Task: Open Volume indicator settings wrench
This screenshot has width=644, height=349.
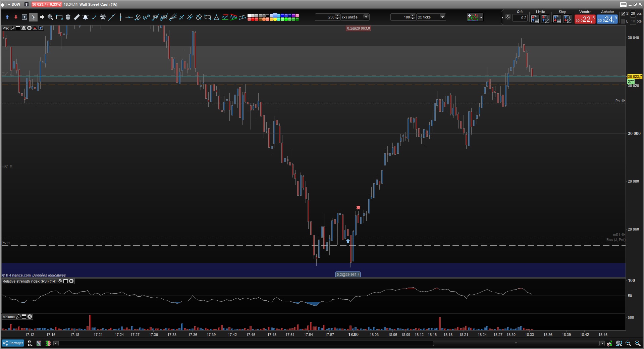Action: (x=18, y=317)
